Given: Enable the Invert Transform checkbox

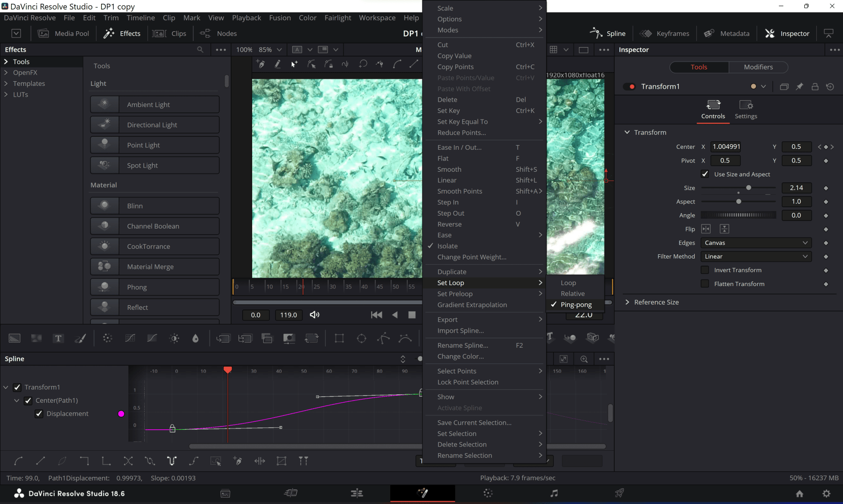Looking at the screenshot, I should (x=705, y=270).
